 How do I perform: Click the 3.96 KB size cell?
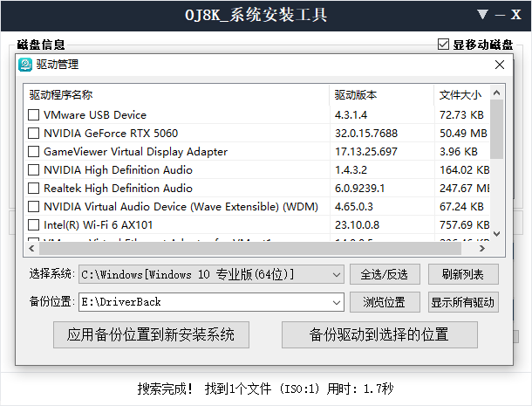(459, 152)
